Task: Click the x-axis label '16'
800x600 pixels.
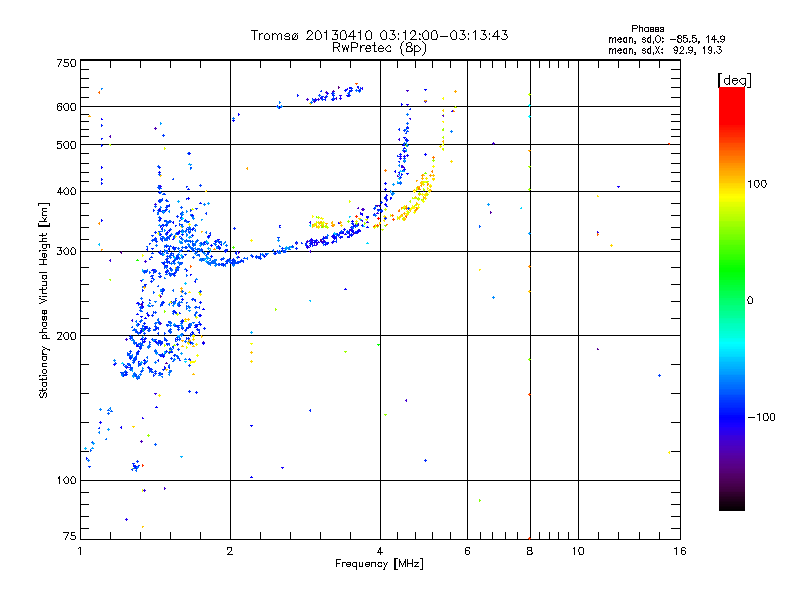Action: [x=680, y=551]
